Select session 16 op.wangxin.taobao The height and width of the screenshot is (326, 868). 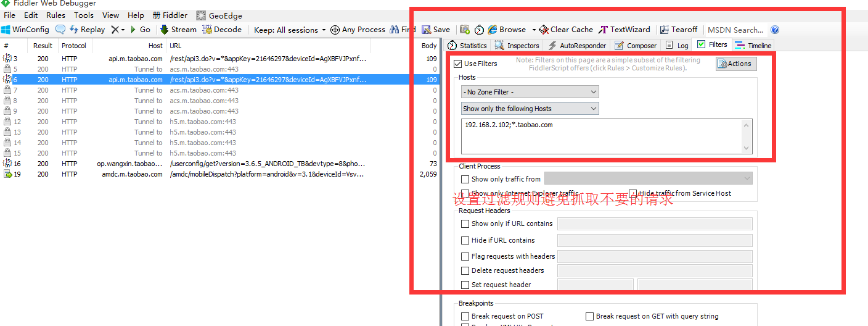coord(220,164)
